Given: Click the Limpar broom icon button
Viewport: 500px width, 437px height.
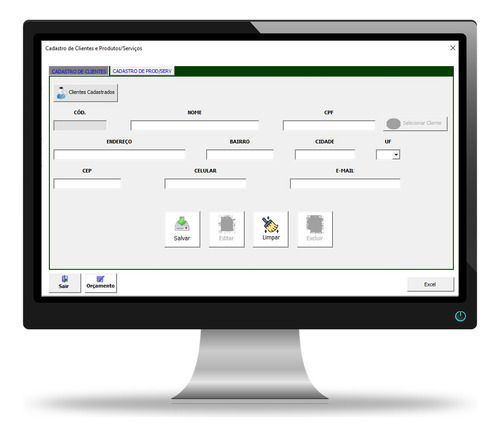Looking at the screenshot, I should (271, 229).
